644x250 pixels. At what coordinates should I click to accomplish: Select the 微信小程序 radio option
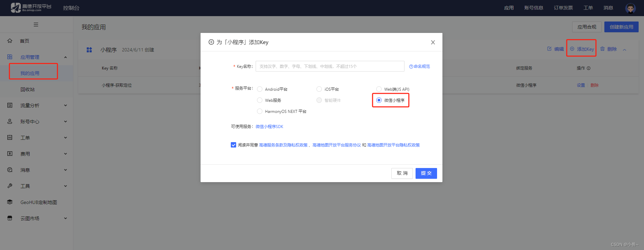click(379, 100)
